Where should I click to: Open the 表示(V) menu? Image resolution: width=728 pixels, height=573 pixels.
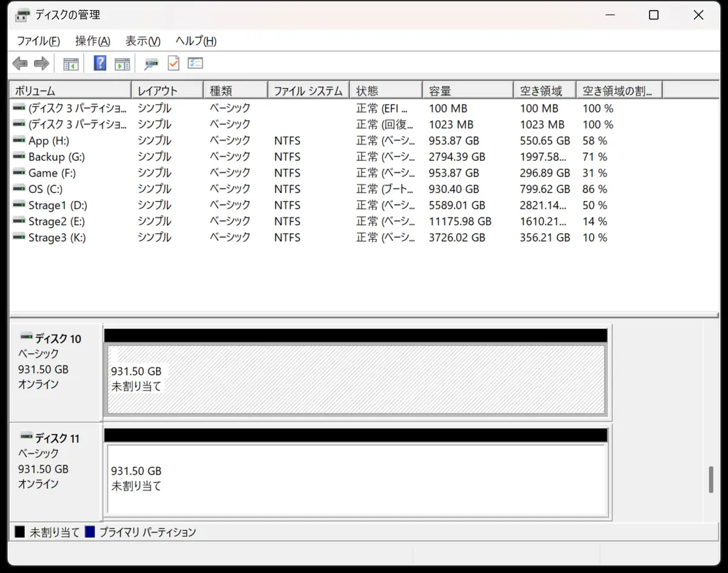point(143,41)
